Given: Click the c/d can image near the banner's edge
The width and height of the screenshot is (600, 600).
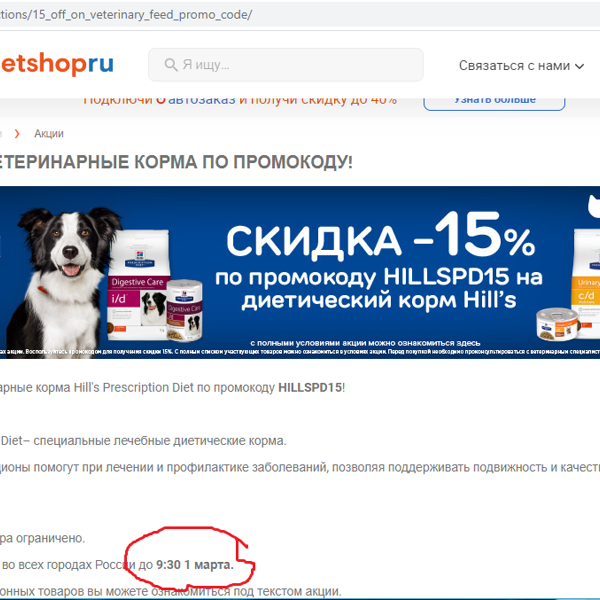Looking at the screenshot, I should click(558, 324).
